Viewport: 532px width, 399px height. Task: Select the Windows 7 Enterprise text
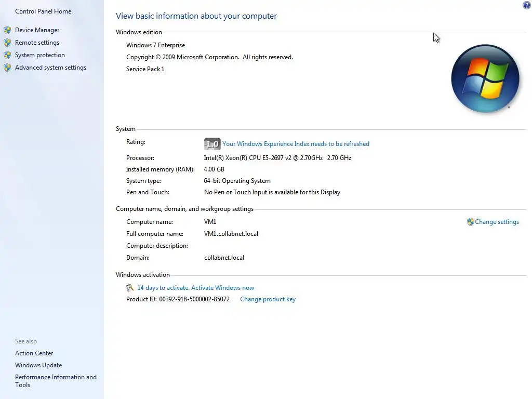point(156,45)
